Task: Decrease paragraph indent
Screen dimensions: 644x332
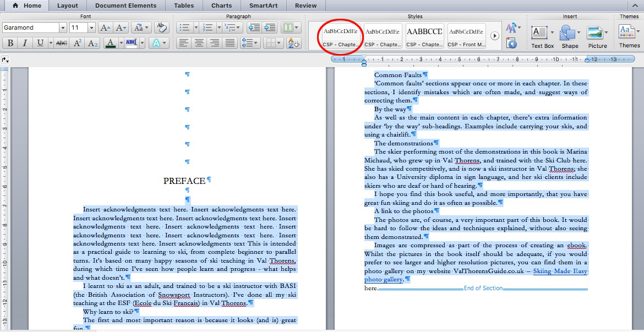Action: click(254, 28)
